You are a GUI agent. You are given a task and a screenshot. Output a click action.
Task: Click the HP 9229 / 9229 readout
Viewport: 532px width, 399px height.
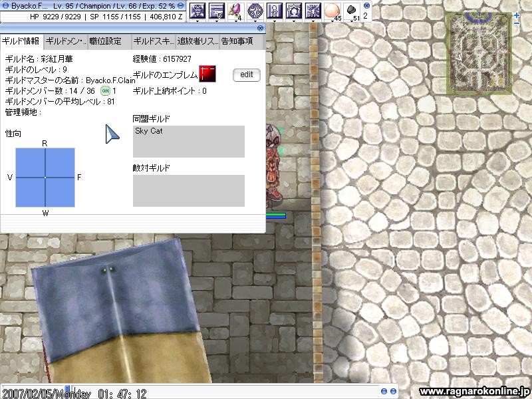[55, 17]
